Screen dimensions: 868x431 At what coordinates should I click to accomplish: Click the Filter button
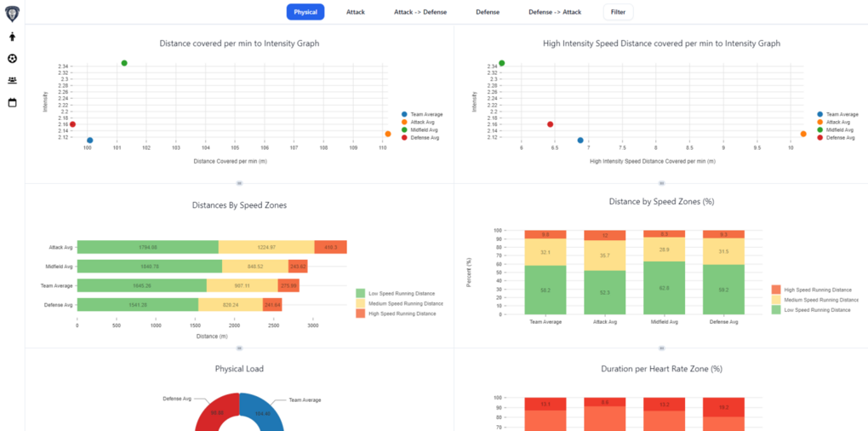tap(618, 12)
